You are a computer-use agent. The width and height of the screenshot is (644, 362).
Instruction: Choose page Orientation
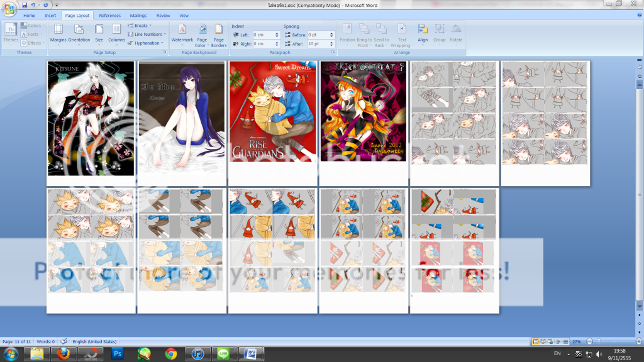coord(79,34)
